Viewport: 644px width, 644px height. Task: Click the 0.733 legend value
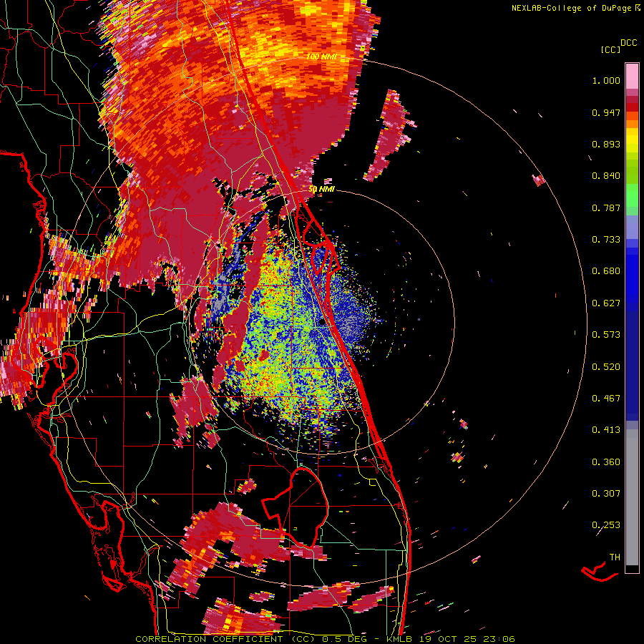606,240
